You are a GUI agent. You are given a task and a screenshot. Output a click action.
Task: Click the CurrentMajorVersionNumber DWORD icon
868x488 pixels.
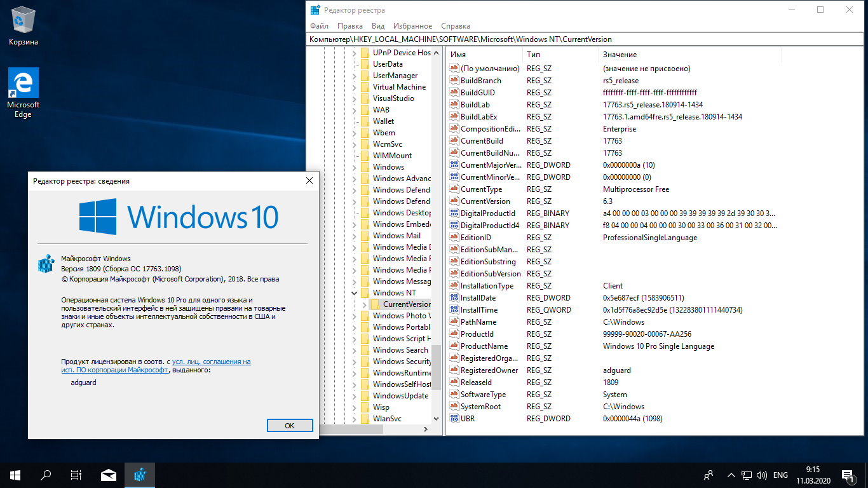[454, 165]
